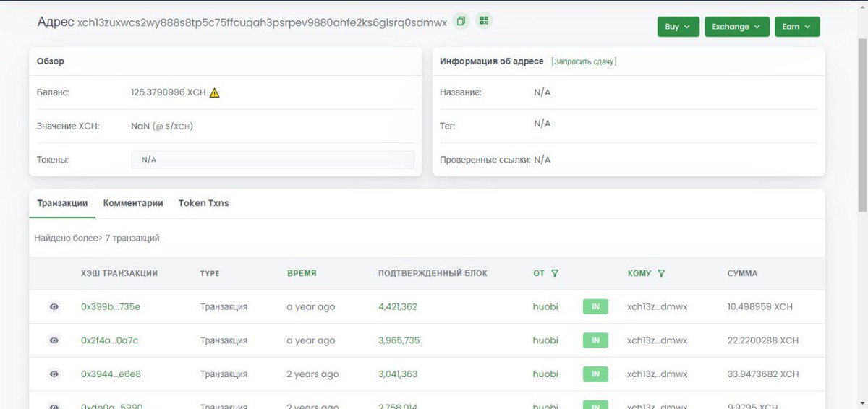Select the balance 125.3790996 XCH

[x=169, y=92]
